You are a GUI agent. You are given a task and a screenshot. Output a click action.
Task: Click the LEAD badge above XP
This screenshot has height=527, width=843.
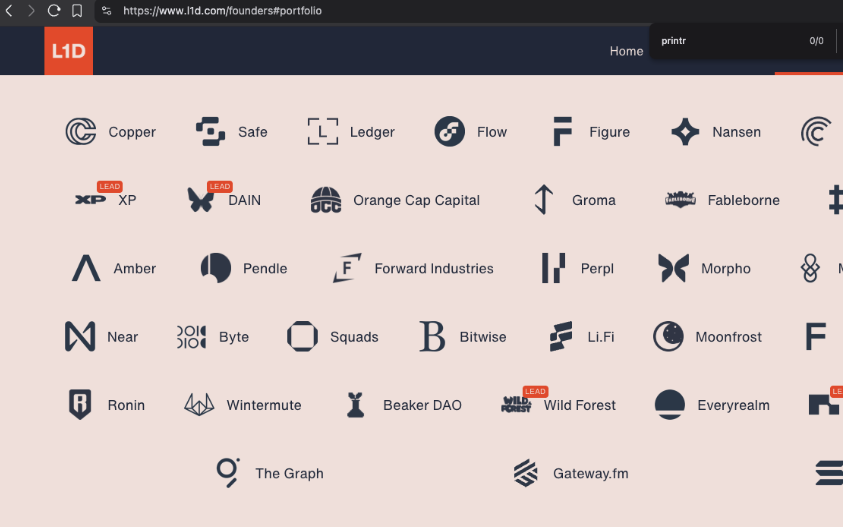(110, 186)
